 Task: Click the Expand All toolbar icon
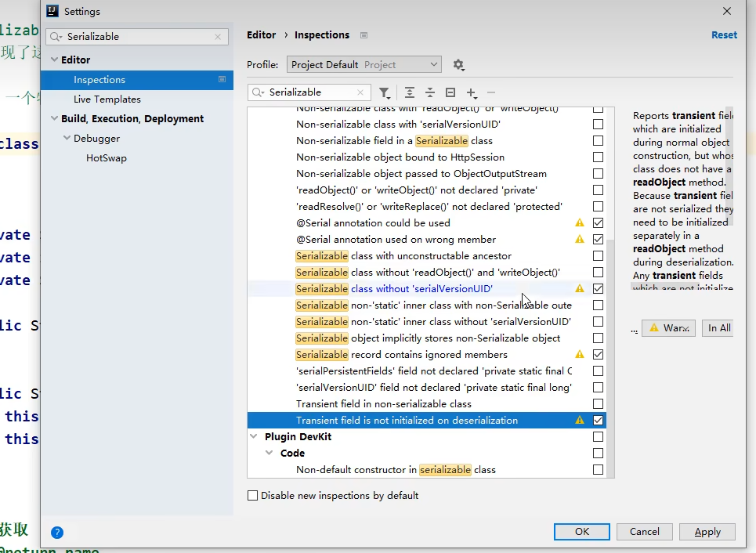click(410, 92)
